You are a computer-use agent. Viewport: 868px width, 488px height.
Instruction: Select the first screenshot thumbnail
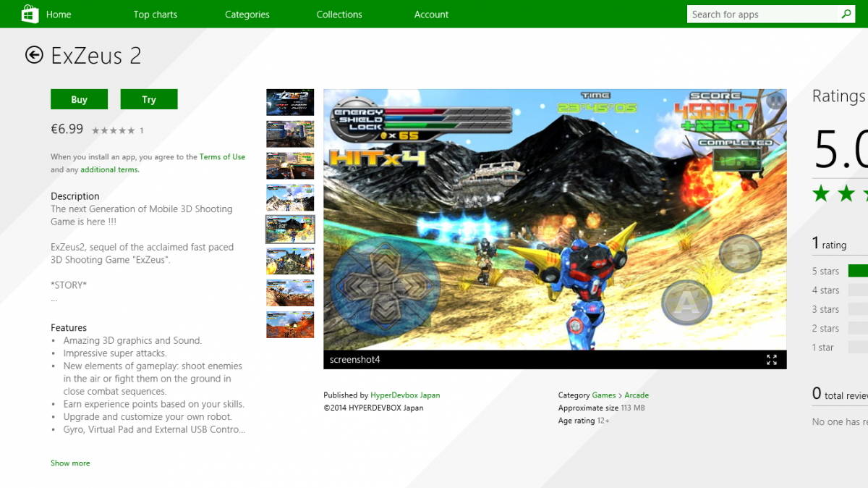click(x=290, y=102)
